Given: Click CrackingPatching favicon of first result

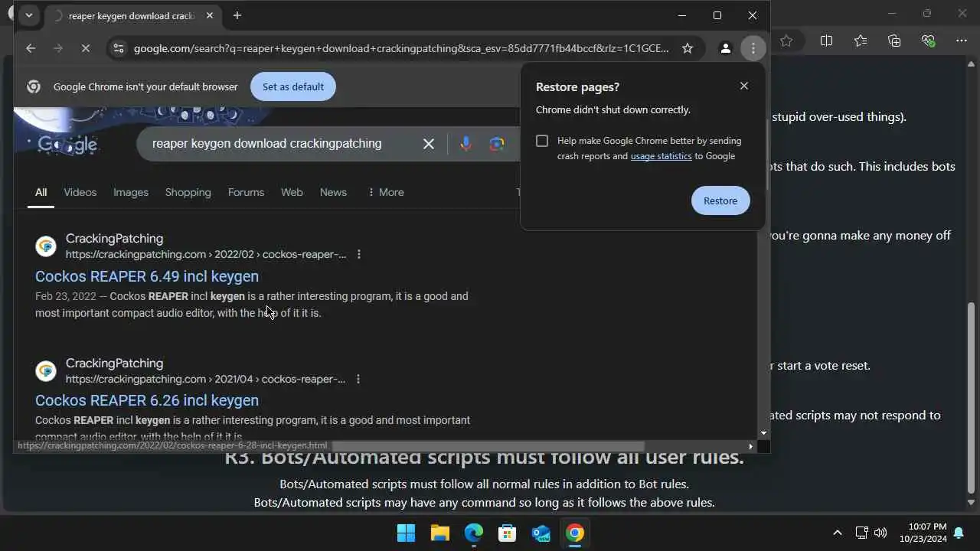Looking at the screenshot, I should [x=46, y=246].
